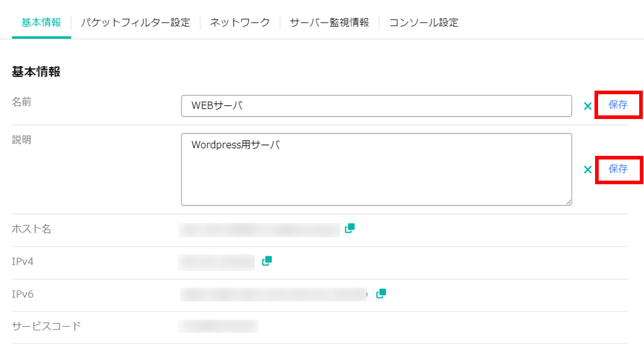Go to the ネットワーク tab

point(240,22)
